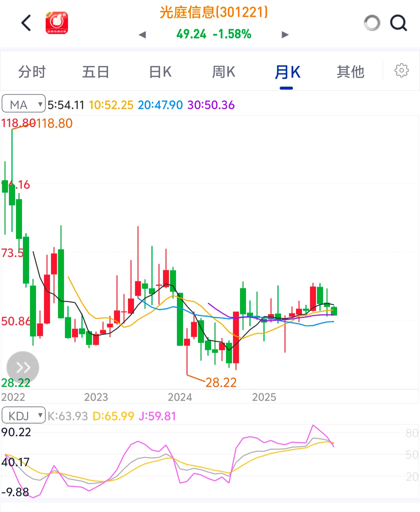The width and height of the screenshot is (420, 512).
Task: Tap MA10 value 10:52.25
Action: click(x=111, y=105)
